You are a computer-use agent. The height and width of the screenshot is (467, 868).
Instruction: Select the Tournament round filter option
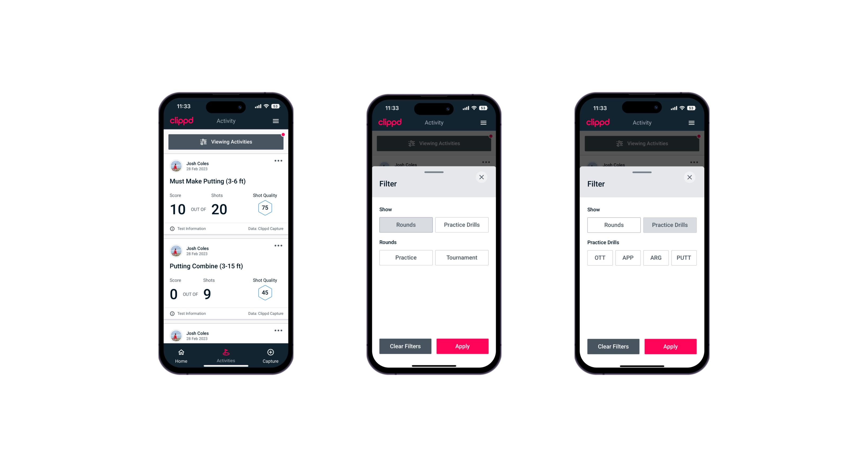click(461, 258)
